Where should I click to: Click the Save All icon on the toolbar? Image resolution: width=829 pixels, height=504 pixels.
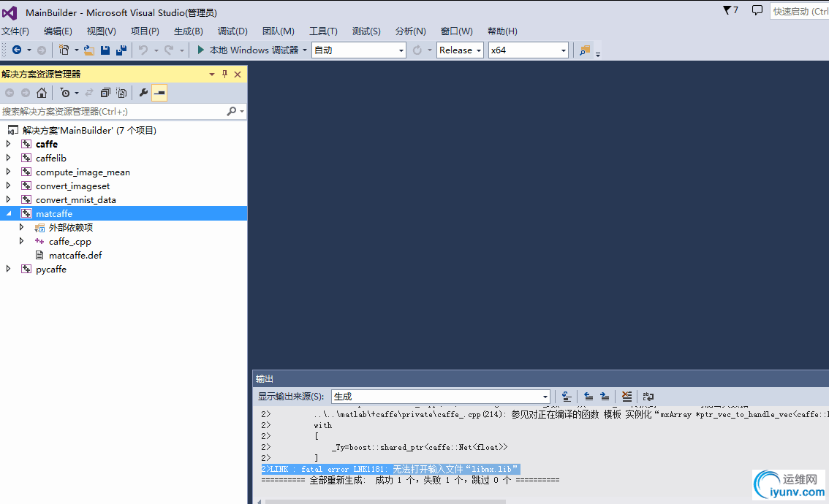122,50
